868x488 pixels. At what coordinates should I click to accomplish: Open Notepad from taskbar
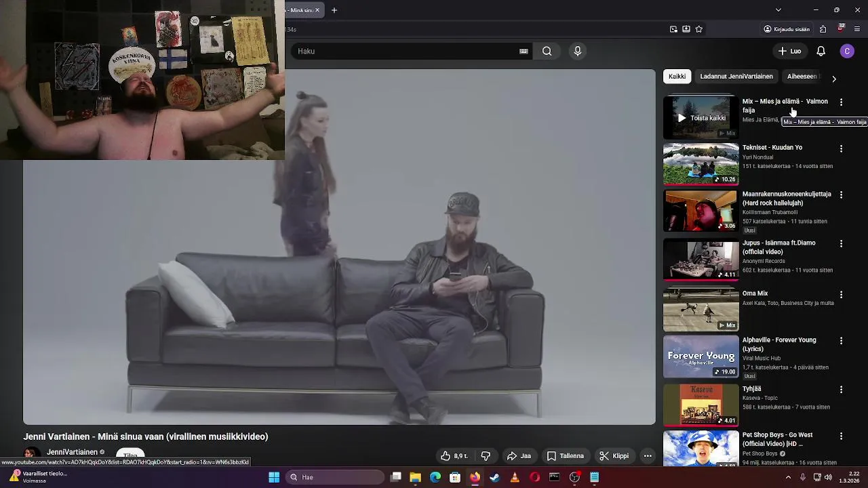(595, 477)
